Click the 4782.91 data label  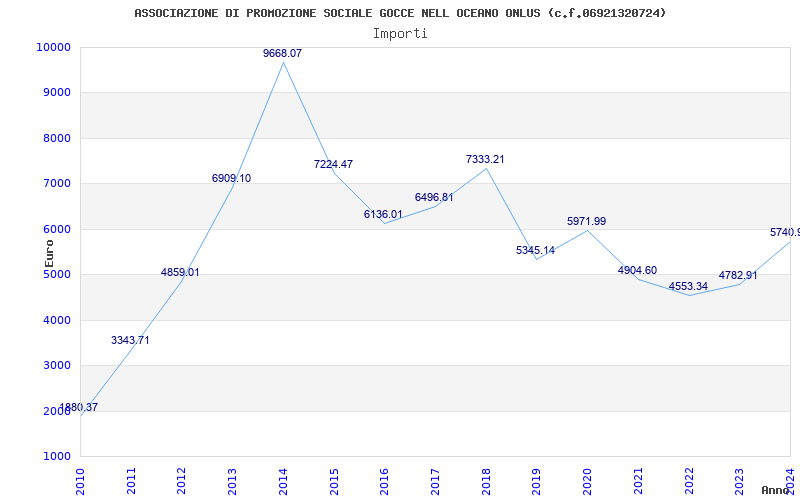pos(738,276)
